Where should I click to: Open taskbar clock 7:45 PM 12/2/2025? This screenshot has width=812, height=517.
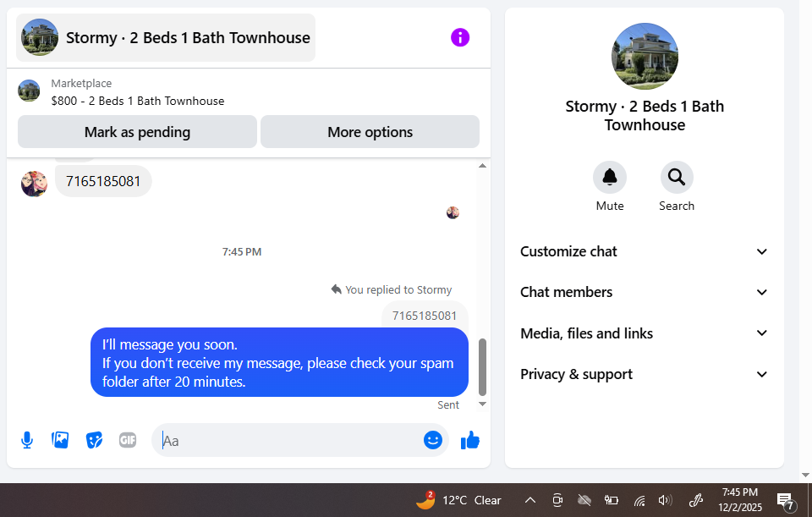pyautogui.click(x=740, y=499)
